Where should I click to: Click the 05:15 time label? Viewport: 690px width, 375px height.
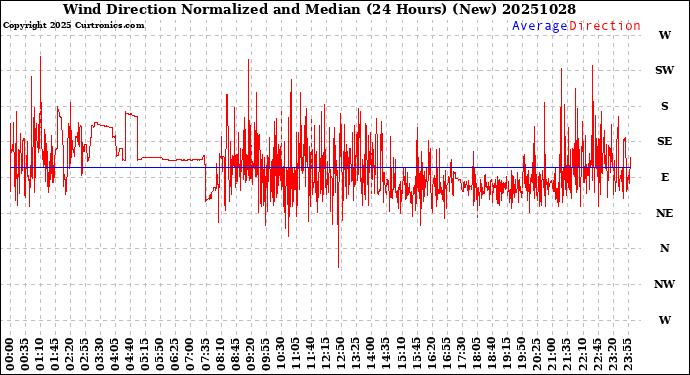(x=145, y=353)
